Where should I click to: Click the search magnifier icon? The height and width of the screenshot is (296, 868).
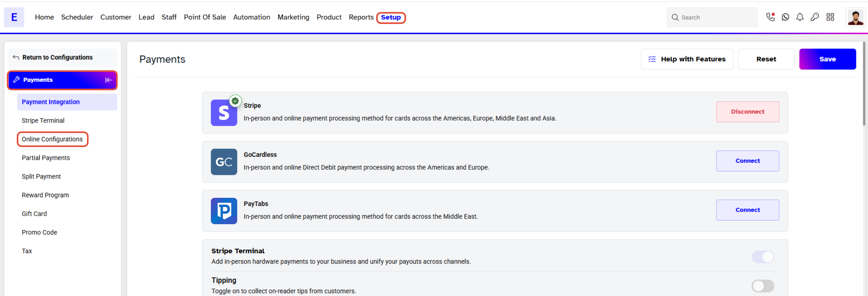pyautogui.click(x=675, y=17)
